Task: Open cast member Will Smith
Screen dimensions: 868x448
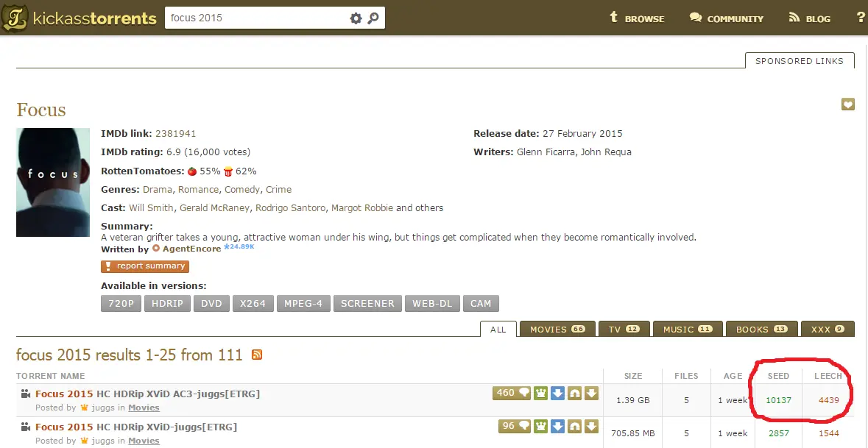Action: (151, 208)
